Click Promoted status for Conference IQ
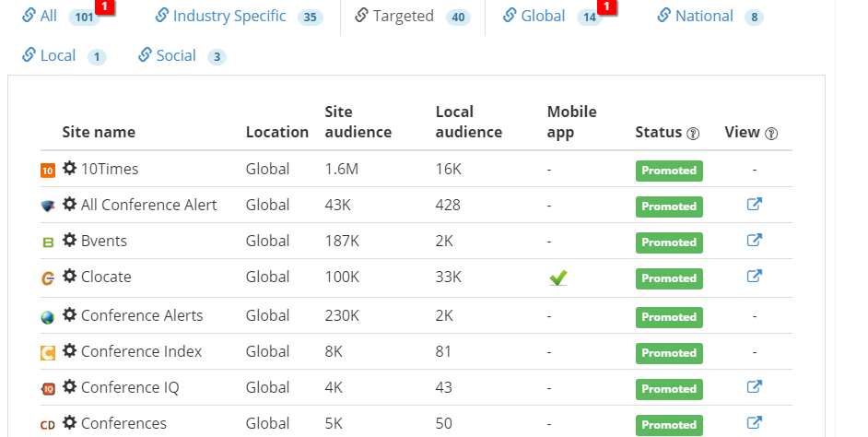Viewport: 868px width, 437px height. point(669,389)
